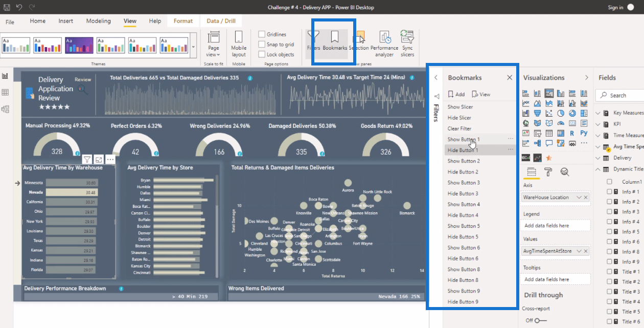Insert a map visualization
644x328 pixels.
tap(525, 123)
